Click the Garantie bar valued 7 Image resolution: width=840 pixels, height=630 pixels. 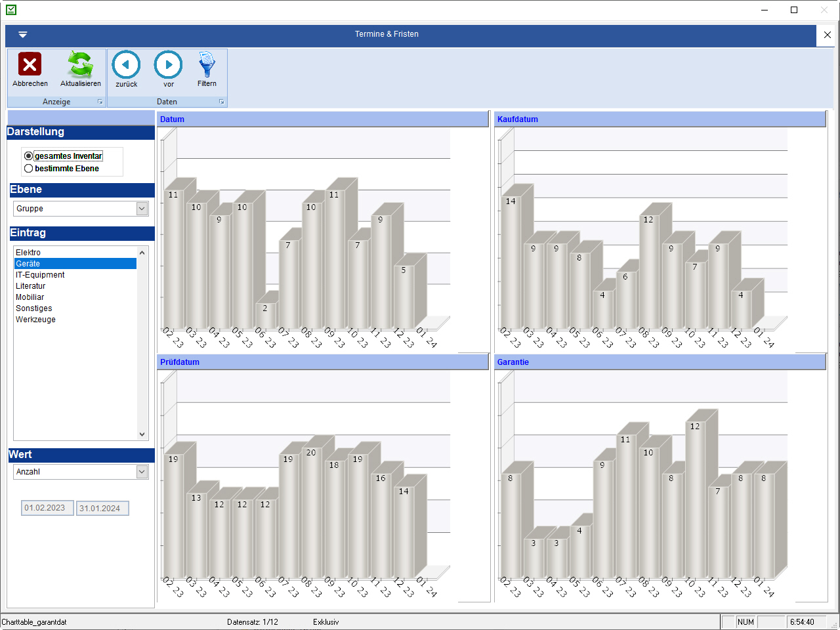[x=717, y=532]
